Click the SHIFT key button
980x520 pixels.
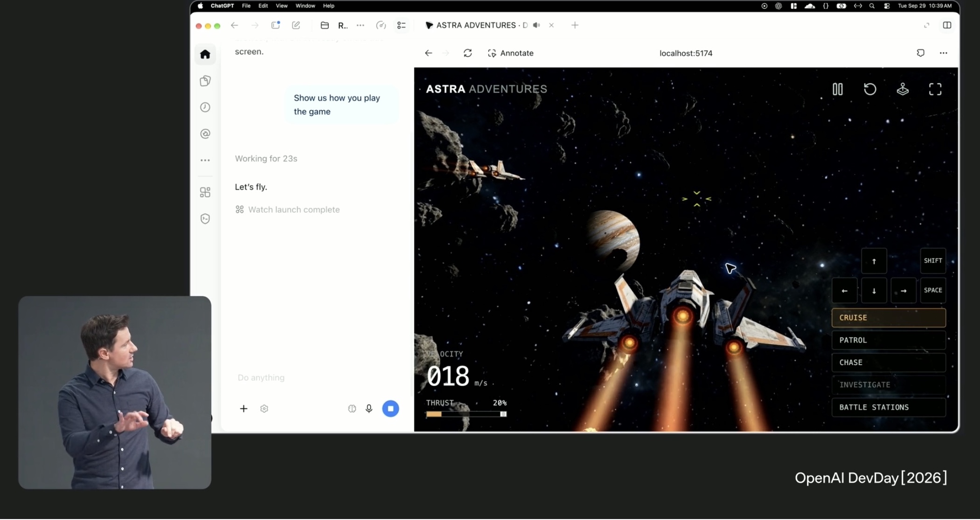click(x=933, y=261)
